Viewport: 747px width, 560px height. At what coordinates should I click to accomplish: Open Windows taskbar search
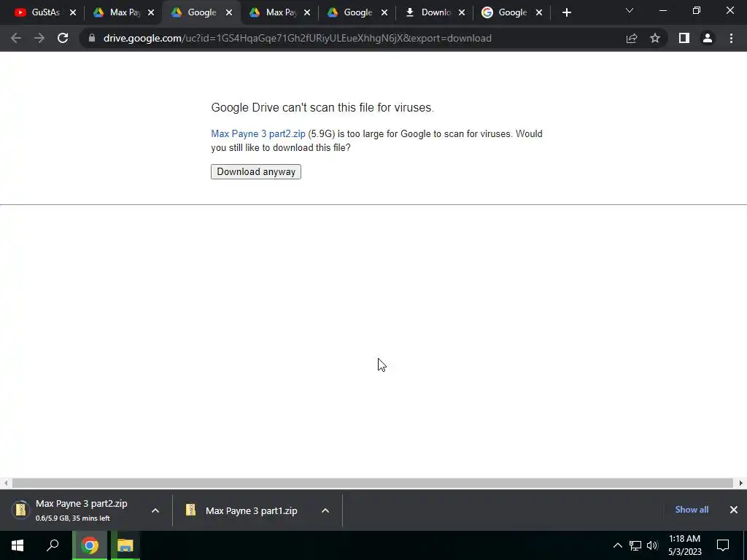[53, 545]
